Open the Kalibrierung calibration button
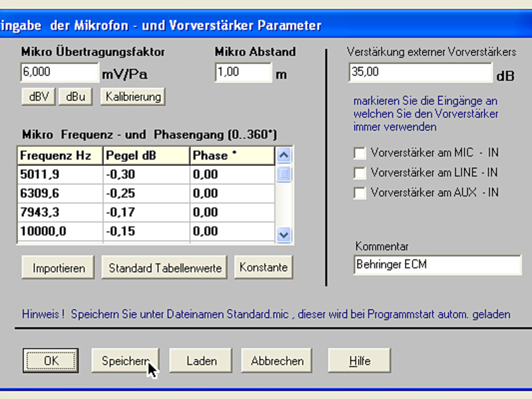532x399 pixels. point(133,97)
